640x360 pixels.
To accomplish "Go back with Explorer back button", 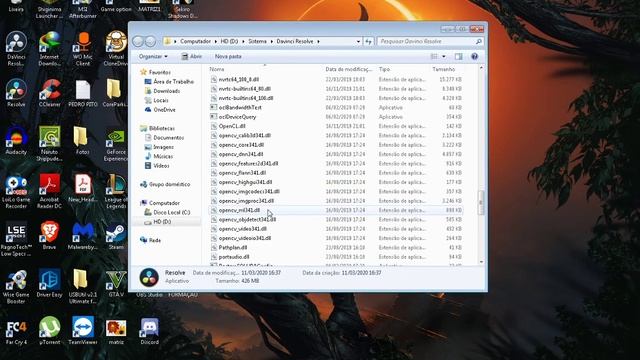I will coord(138,41).
